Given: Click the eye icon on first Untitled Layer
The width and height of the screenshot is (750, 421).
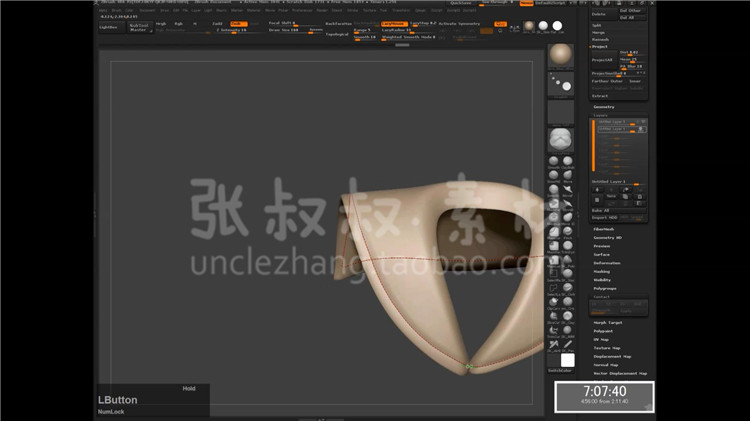Looking at the screenshot, I should point(643,122).
